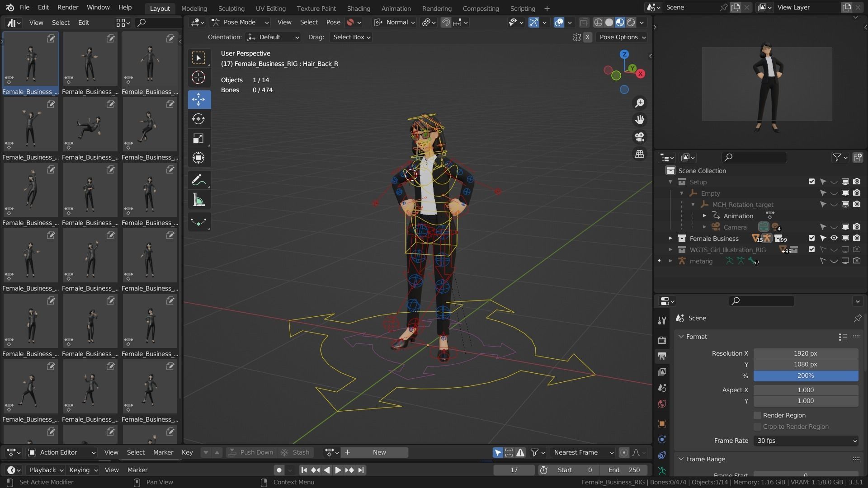868x488 pixels.
Task: Open the Orientation Default dropdown
Action: pyautogui.click(x=273, y=37)
